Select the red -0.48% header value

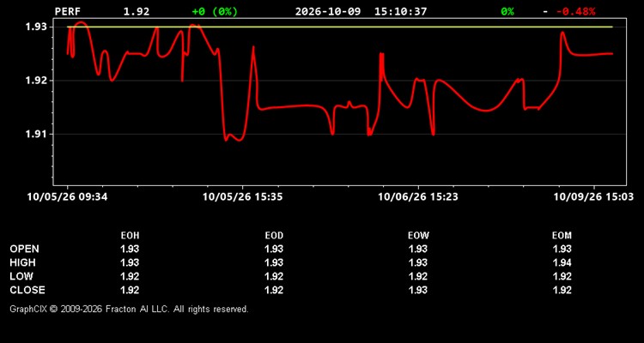tap(576, 11)
